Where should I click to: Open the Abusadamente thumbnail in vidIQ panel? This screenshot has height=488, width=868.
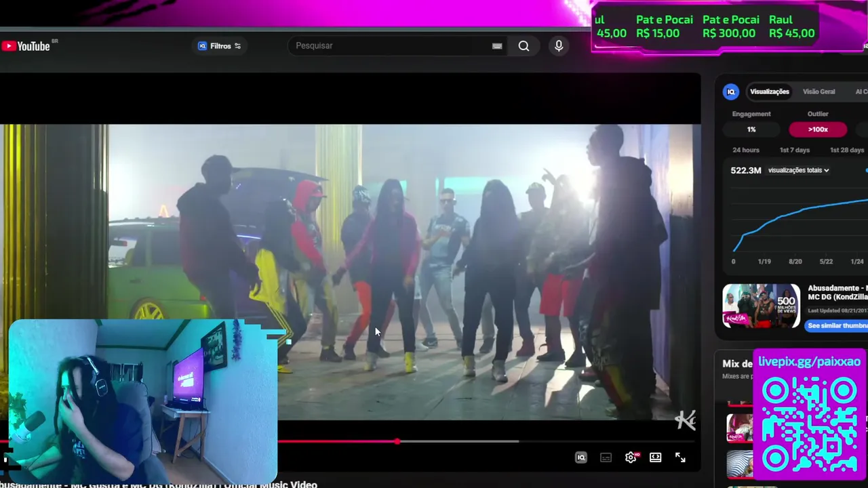(x=761, y=306)
